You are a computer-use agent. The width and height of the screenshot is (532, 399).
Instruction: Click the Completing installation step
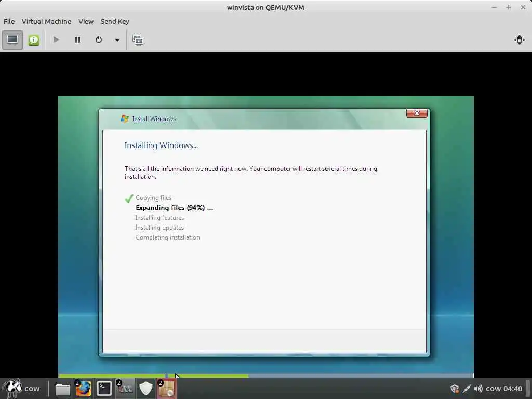pyautogui.click(x=168, y=237)
